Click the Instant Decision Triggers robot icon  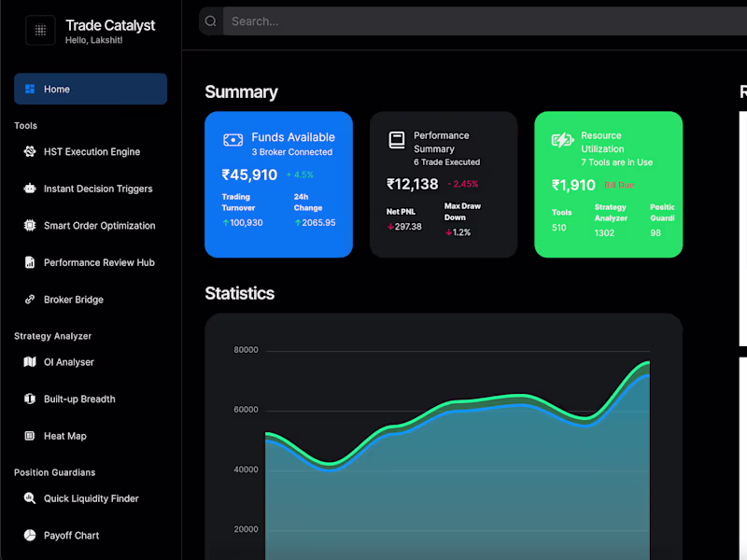pos(30,189)
